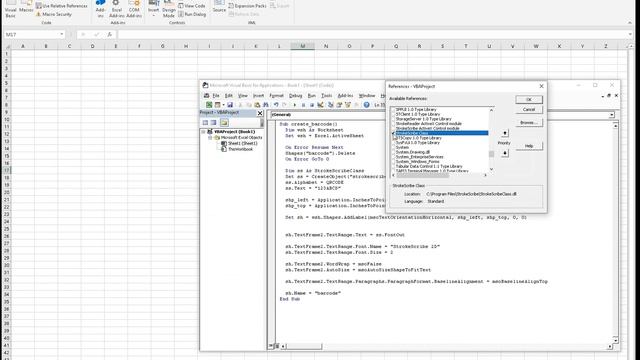Image resolution: width=640 pixels, height=360 pixels.
Task: Click the Undo icon in VBA toolbar
Action: click(276, 105)
